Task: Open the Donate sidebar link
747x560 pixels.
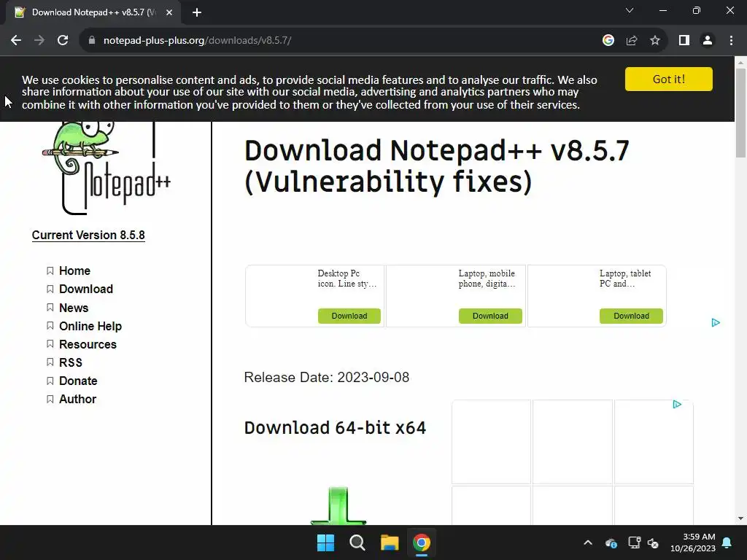Action: pyautogui.click(x=78, y=381)
